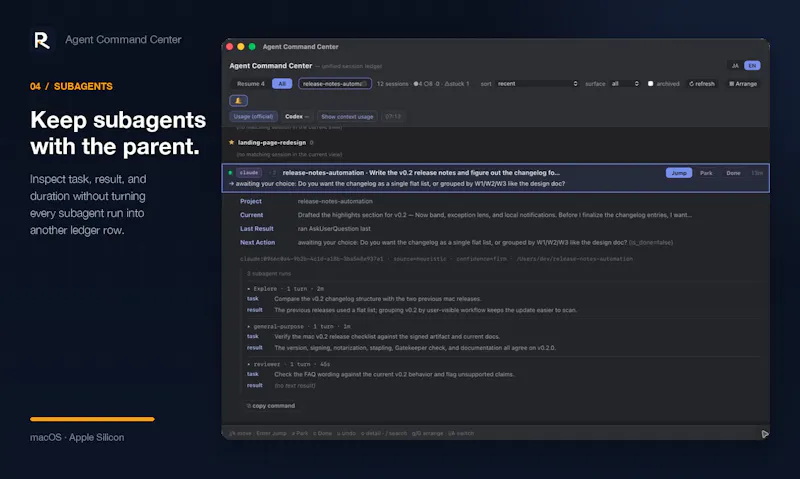The image size is (800, 479).
Task: Click the refresh button
Action: 702,84
